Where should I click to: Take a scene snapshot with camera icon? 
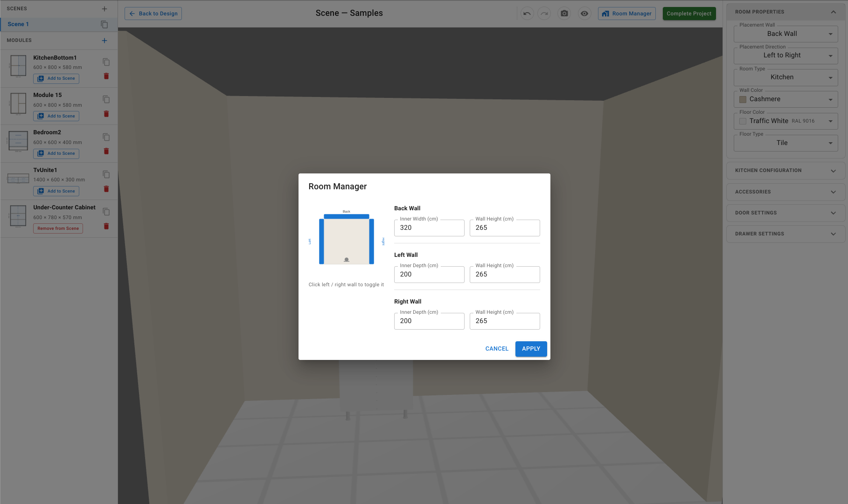(564, 14)
